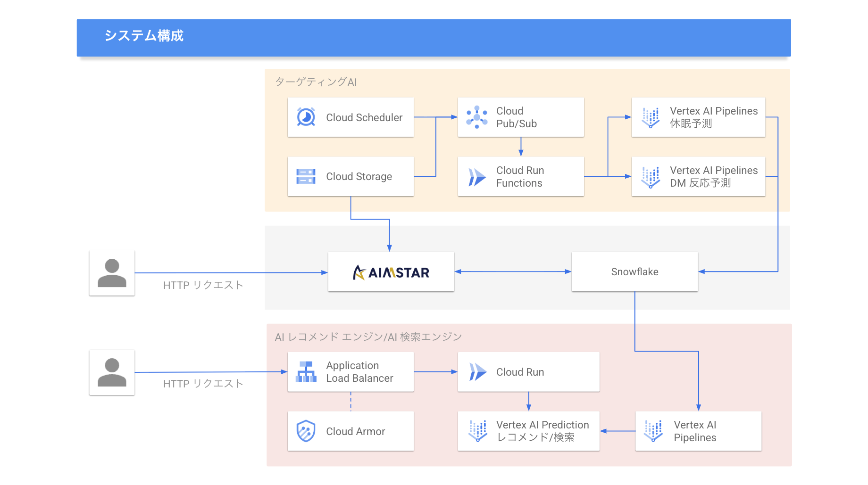The width and height of the screenshot is (868, 485).
Task: Click user icon beside AIMSTAR HTTP request
Action: [x=112, y=273]
